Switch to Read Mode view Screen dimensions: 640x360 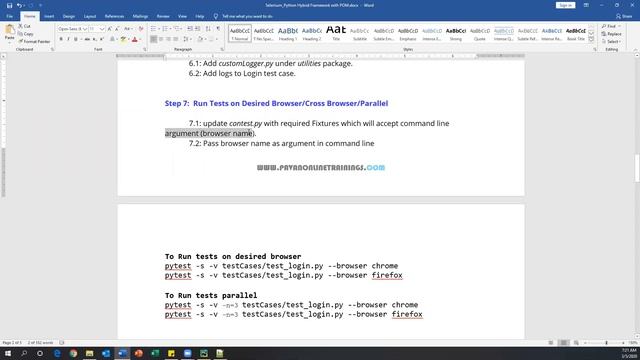tap(551, 343)
